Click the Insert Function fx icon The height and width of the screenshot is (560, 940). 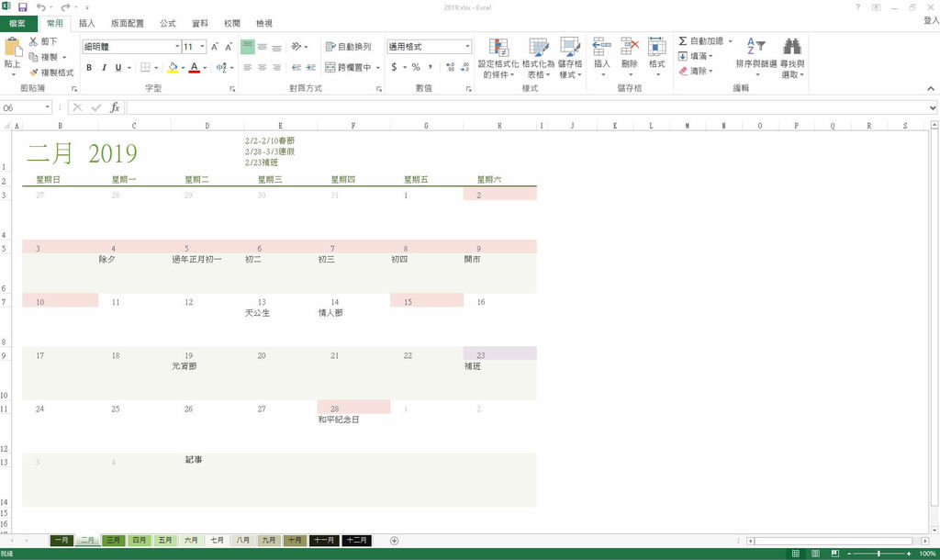(115, 107)
